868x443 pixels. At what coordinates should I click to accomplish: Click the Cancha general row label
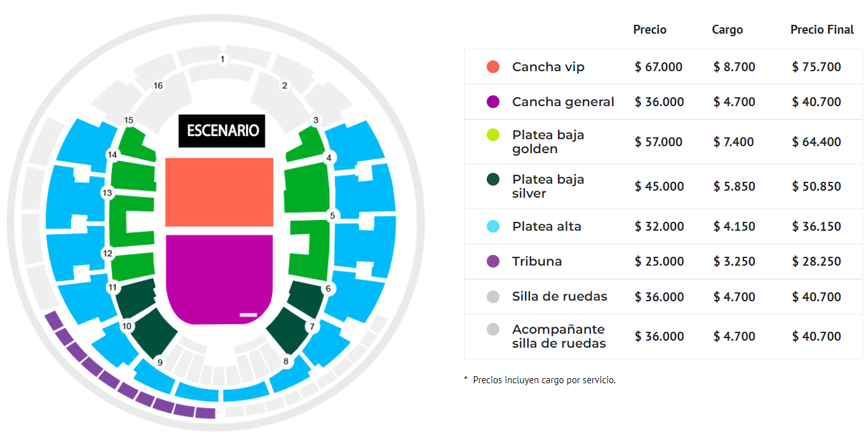563,102
